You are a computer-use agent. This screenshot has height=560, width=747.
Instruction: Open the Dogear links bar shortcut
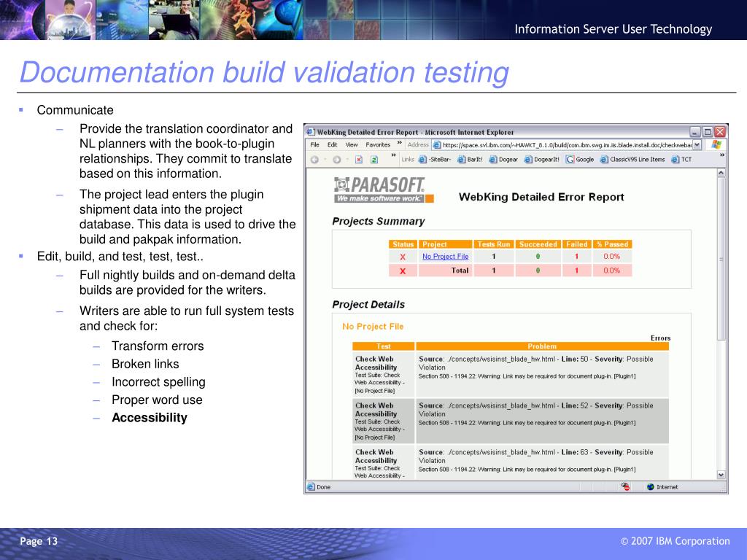tap(503, 160)
